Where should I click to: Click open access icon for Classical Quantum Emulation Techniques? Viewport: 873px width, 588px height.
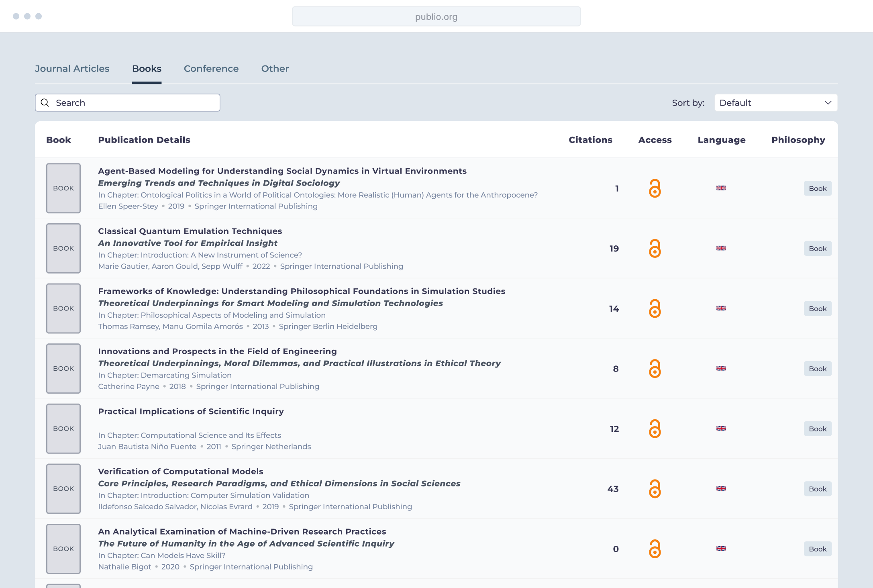pos(655,249)
